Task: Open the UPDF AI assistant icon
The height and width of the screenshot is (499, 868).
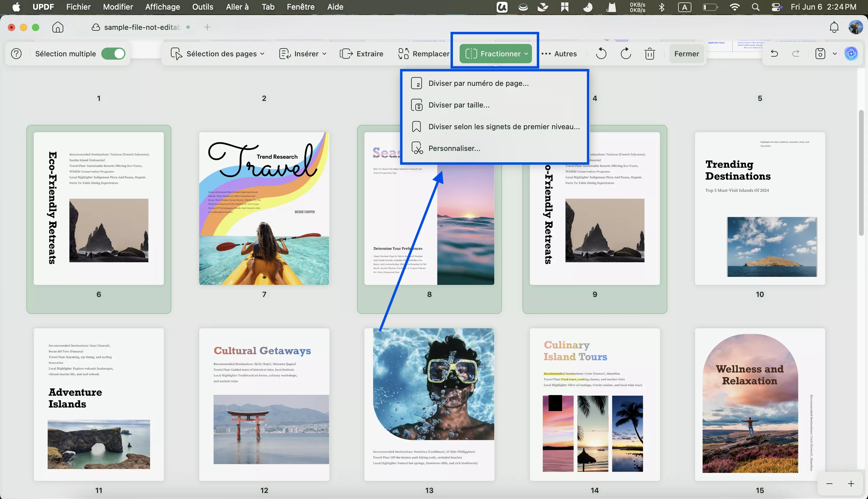Action: (x=851, y=54)
